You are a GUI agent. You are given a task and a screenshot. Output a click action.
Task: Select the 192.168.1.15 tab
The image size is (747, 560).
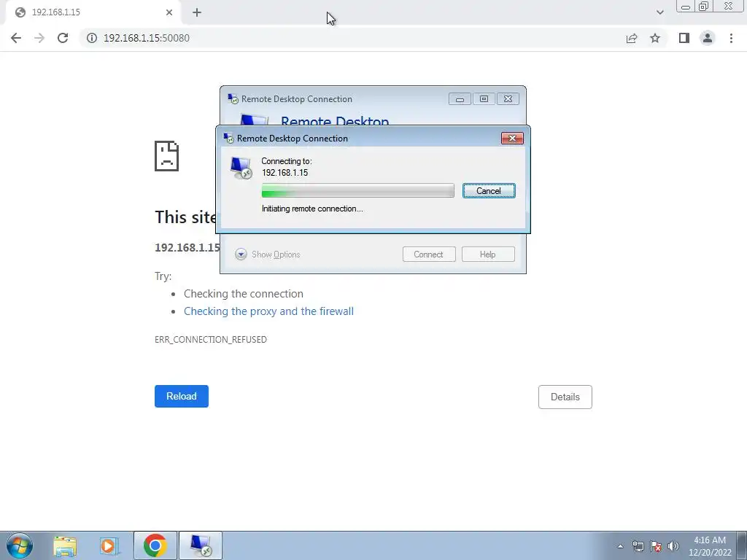click(x=93, y=13)
